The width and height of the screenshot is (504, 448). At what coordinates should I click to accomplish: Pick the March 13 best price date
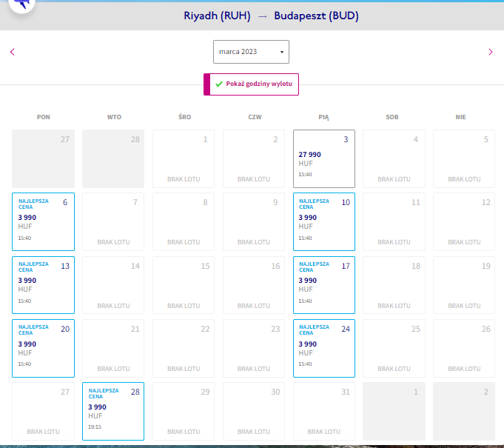pos(44,285)
